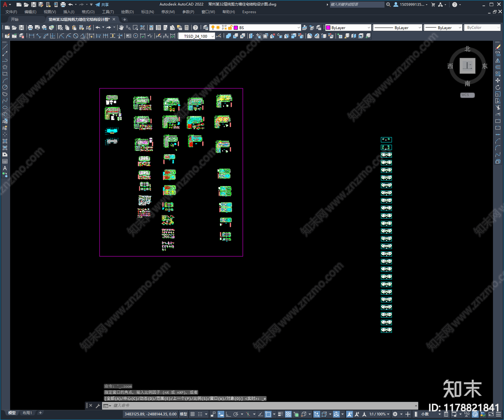
Task: Choose the Multiline Text tool
Action: pos(5,168)
